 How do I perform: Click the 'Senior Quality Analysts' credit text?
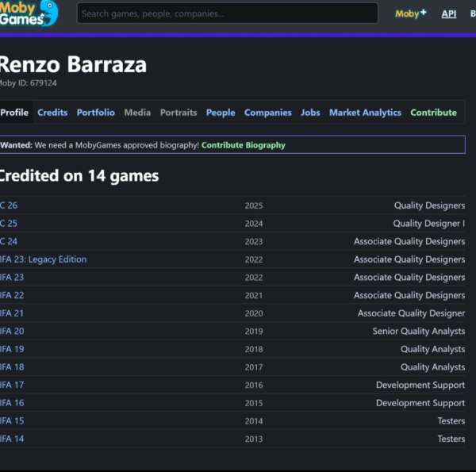(x=419, y=331)
